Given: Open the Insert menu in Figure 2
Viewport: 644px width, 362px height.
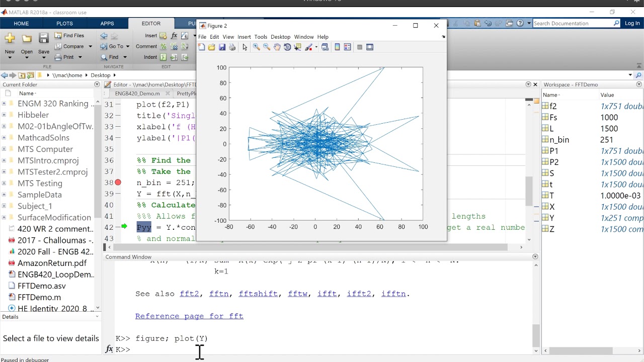Looking at the screenshot, I should tap(244, 37).
